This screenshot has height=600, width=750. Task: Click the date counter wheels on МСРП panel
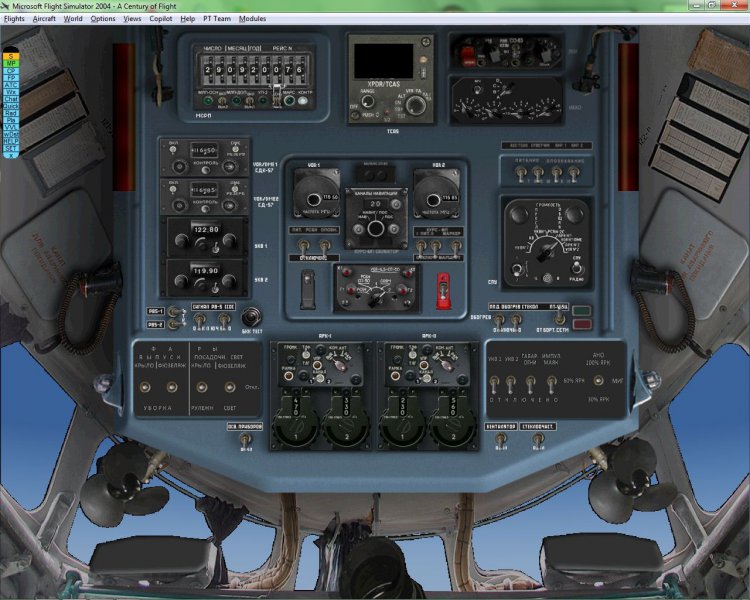pyautogui.click(x=254, y=69)
